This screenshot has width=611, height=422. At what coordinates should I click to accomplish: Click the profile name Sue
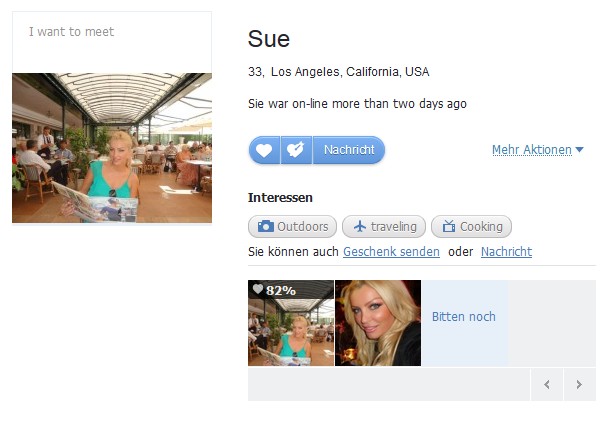(x=269, y=39)
